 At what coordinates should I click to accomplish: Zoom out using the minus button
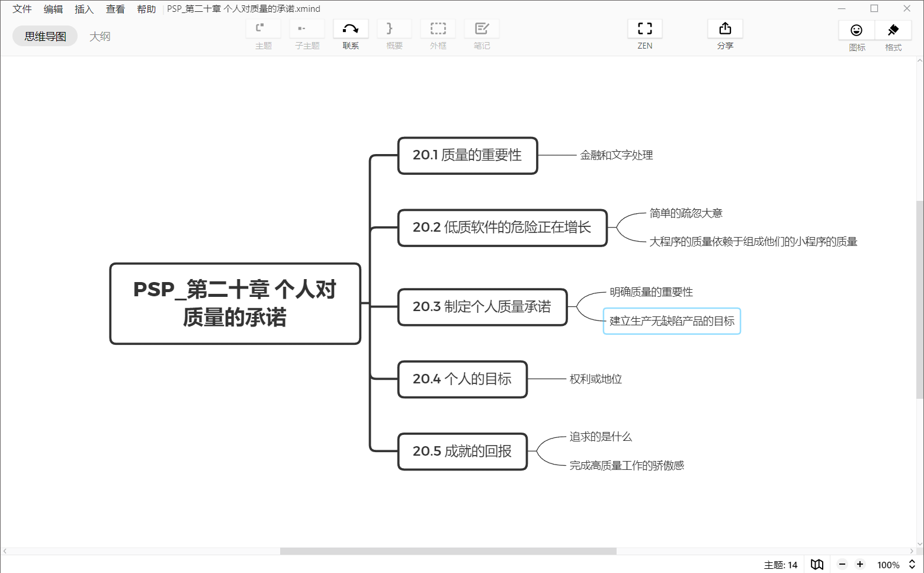pos(842,564)
